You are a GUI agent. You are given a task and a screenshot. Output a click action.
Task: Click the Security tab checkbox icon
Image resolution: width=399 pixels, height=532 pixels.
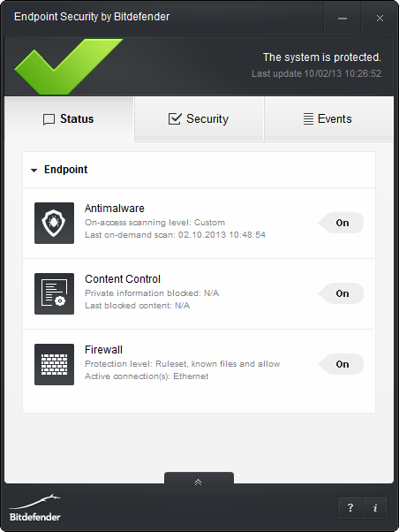(x=175, y=118)
